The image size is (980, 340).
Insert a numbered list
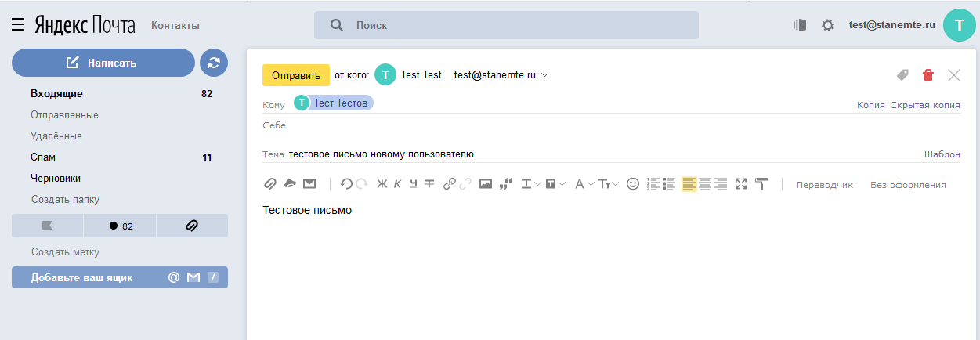(x=652, y=184)
